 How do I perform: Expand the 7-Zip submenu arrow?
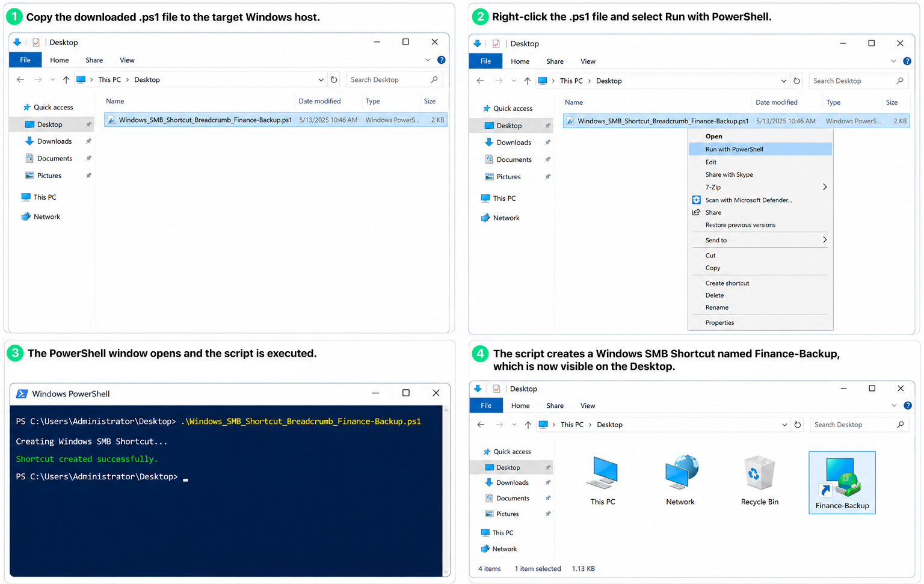coord(825,187)
